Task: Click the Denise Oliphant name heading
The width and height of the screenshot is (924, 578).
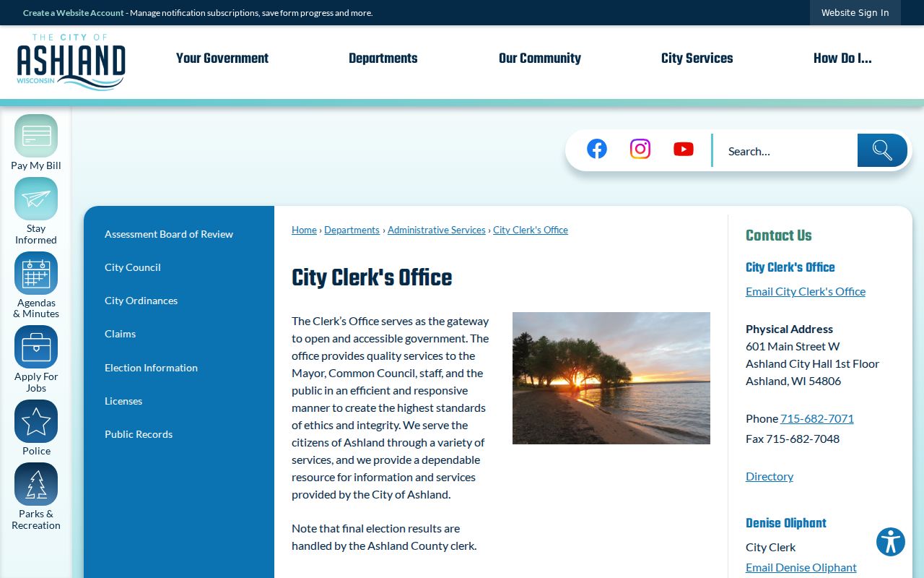Action: pos(786,523)
